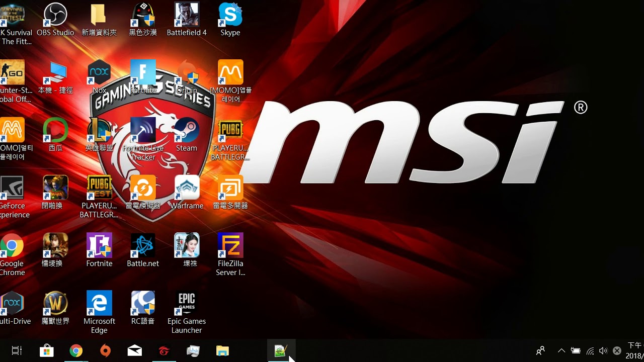Open the FileZilla Server Interface shortcut
The height and width of the screenshot is (362, 644).
(x=230, y=255)
